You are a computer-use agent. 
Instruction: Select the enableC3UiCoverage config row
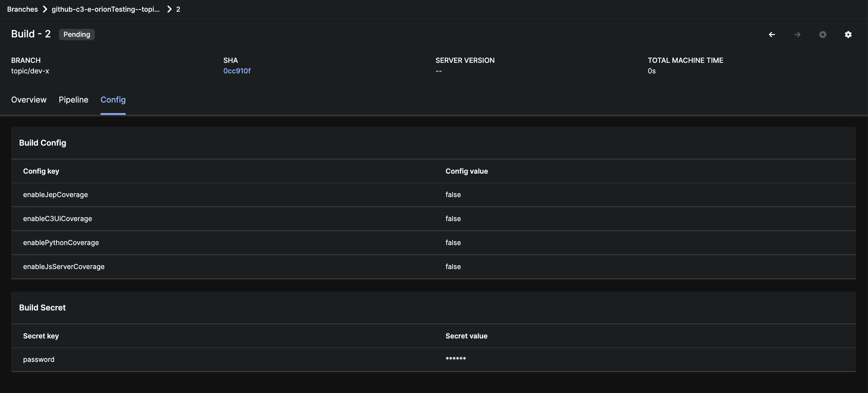(x=57, y=218)
